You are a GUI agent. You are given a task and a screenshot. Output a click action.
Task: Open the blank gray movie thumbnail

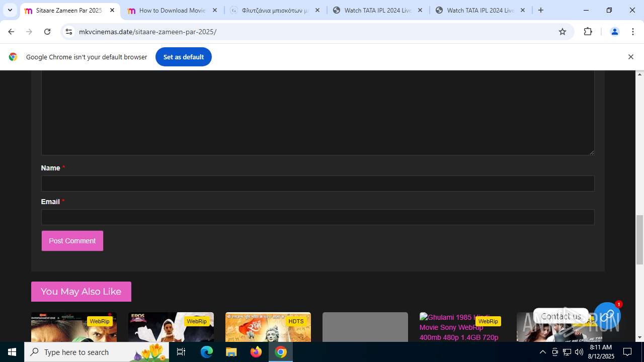point(365,327)
